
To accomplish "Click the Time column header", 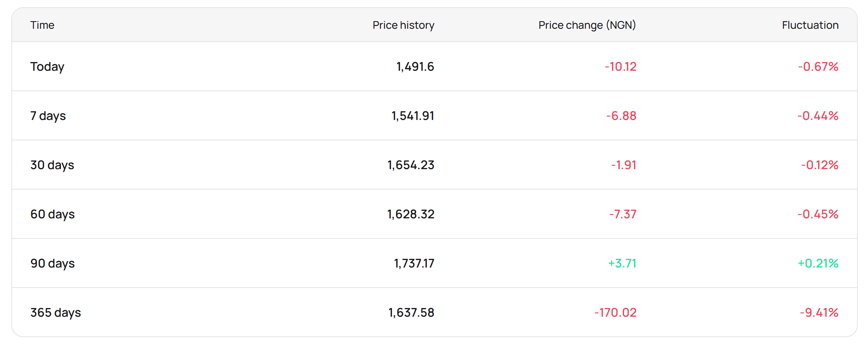I will [42, 25].
